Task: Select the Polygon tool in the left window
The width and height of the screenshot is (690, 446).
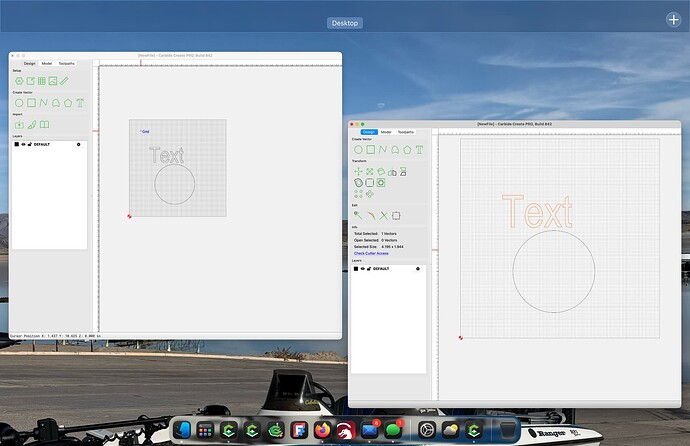Action: click(x=68, y=103)
